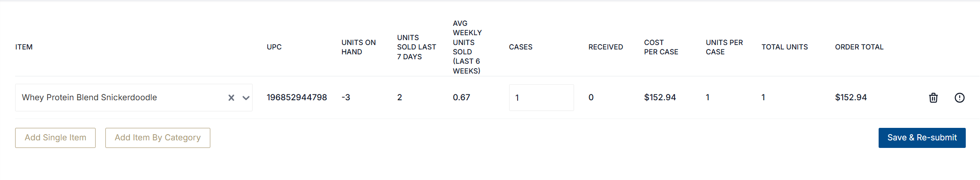
Task: Select the UPC column header
Action: click(x=274, y=47)
